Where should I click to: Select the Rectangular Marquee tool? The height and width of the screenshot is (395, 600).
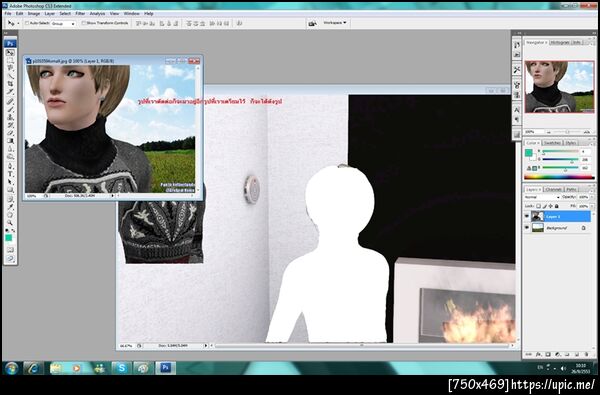(10, 60)
